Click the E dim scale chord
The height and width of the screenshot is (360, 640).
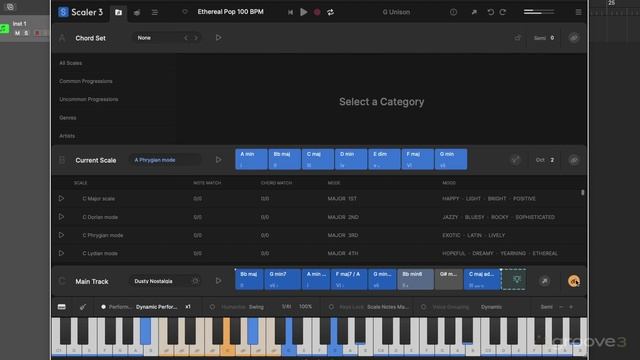[384, 159]
